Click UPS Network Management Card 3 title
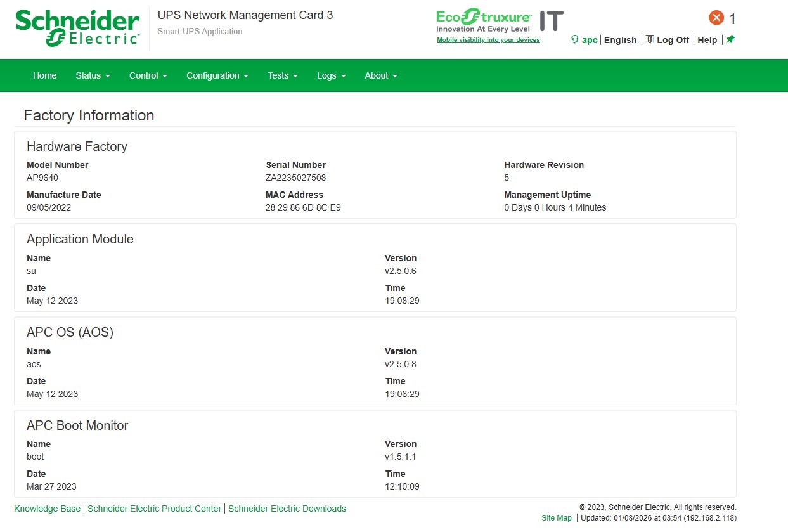This screenshot has height=532, width=788. [x=245, y=15]
